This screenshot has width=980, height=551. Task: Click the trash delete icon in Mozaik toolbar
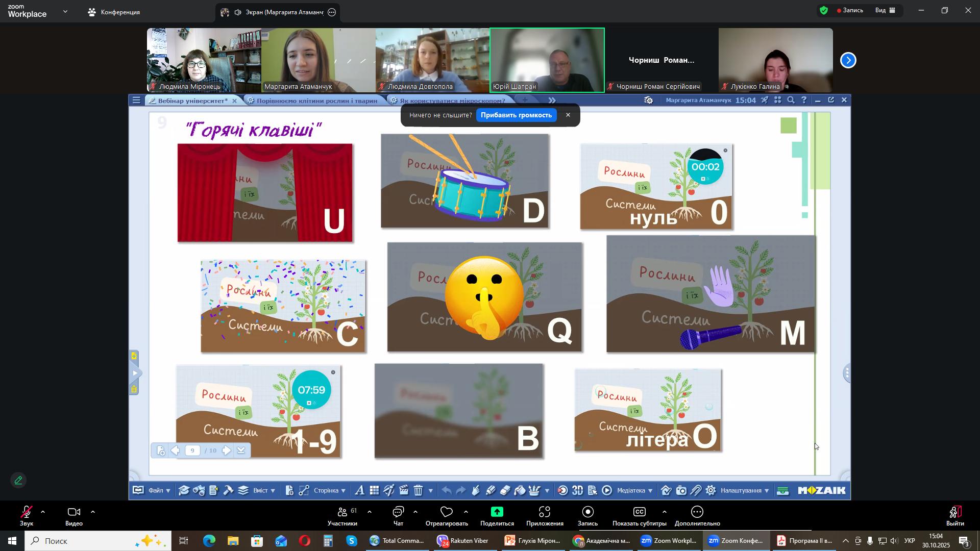point(418,491)
